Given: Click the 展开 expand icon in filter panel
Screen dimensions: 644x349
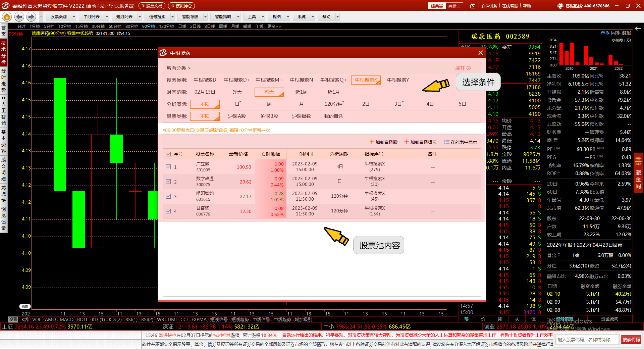Looking at the screenshot, I should click(469, 68).
